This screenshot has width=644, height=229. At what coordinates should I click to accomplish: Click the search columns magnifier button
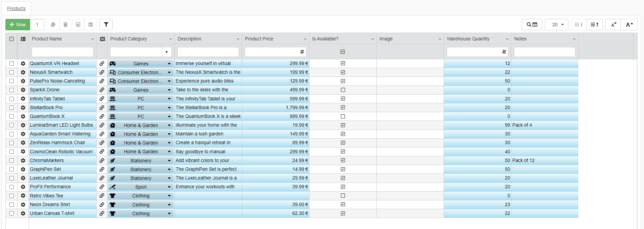pos(532,25)
